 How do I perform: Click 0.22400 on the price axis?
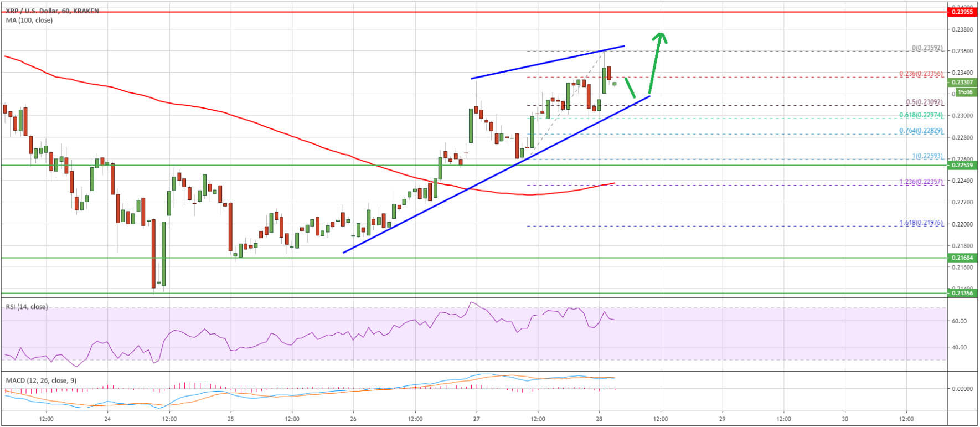[x=962, y=181]
